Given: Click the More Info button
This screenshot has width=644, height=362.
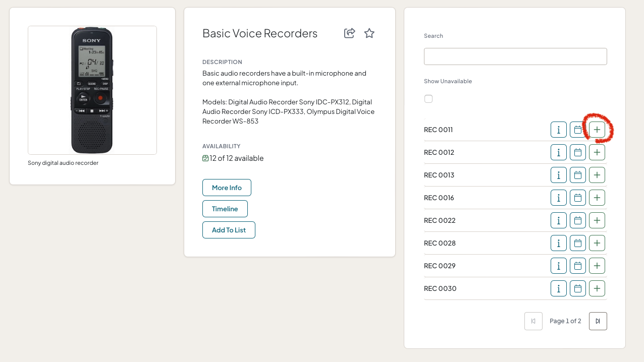Looking at the screenshot, I should tap(227, 188).
